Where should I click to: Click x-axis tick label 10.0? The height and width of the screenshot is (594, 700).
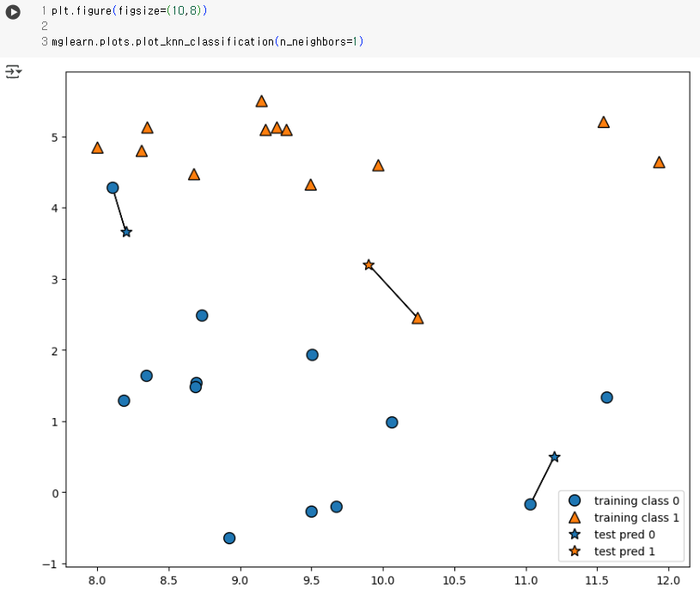382,580
